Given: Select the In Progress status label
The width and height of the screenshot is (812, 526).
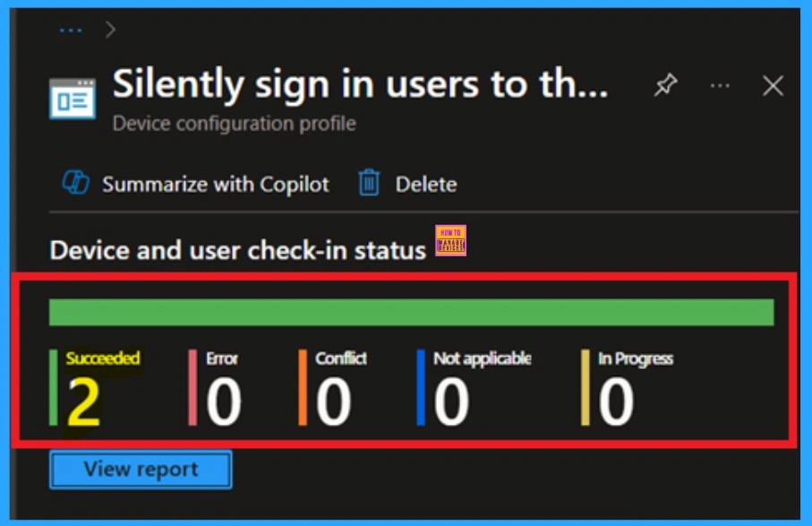Looking at the screenshot, I should [636, 359].
